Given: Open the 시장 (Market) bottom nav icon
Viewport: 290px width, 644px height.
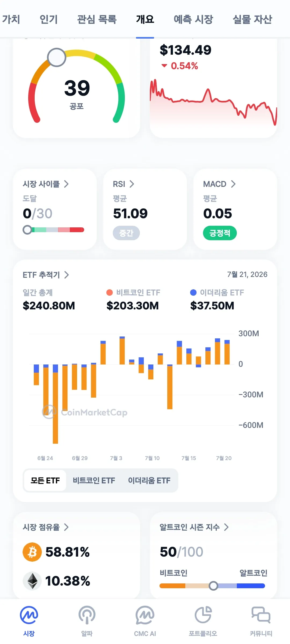Looking at the screenshot, I should tap(29, 615).
